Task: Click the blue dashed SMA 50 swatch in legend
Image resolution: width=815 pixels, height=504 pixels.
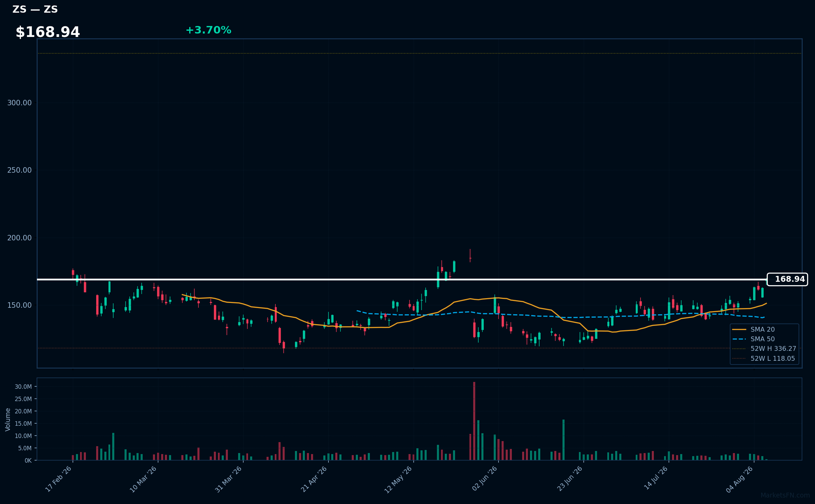Action: tap(739, 339)
